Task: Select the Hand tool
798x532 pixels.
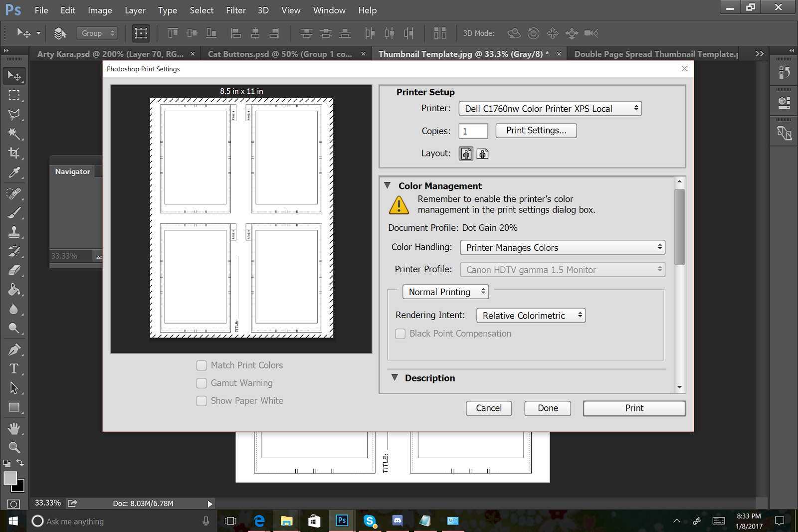Action: point(14,428)
